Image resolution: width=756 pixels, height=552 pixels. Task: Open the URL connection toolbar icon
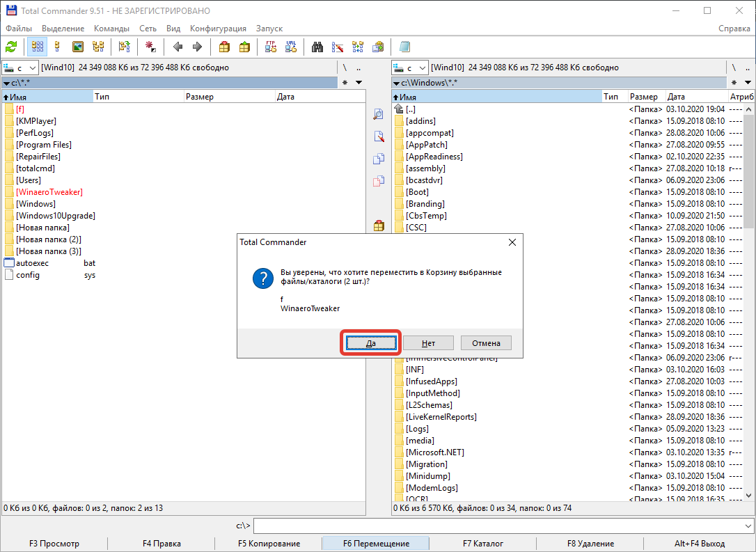tap(291, 47)
